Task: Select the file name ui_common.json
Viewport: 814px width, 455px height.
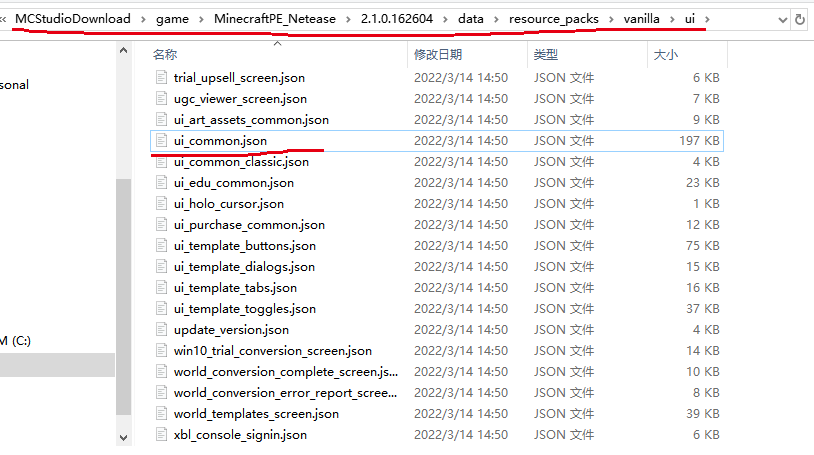Action: coord(220,141)
